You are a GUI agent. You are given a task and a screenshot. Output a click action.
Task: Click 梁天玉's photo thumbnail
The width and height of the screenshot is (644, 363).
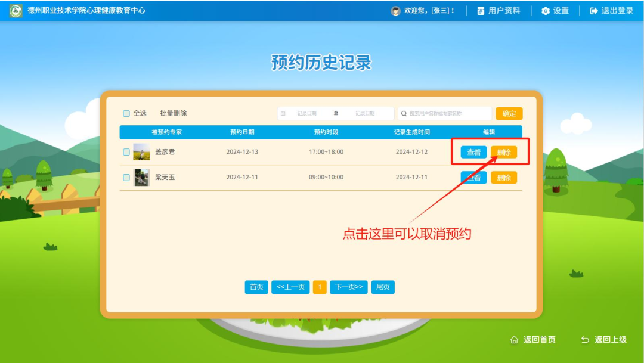pos(142,178)
